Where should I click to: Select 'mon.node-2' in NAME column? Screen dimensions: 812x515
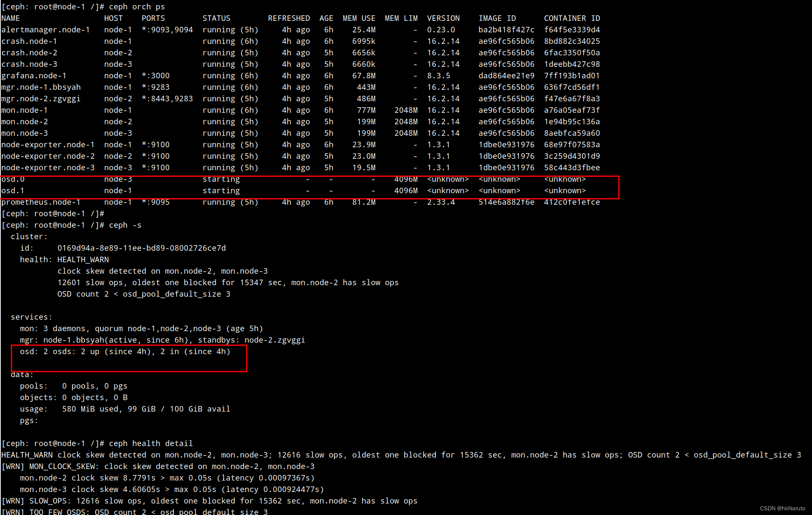[x=25, y=122]
